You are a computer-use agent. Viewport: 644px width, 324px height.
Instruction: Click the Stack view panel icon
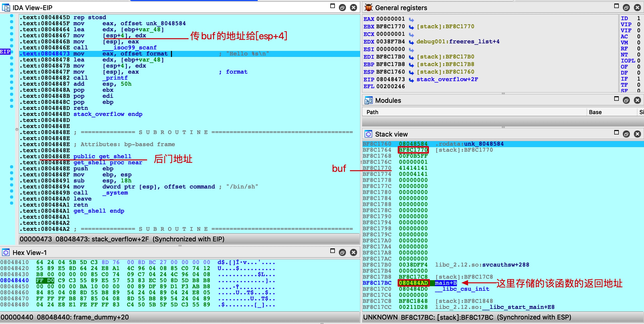click(368, 134)
